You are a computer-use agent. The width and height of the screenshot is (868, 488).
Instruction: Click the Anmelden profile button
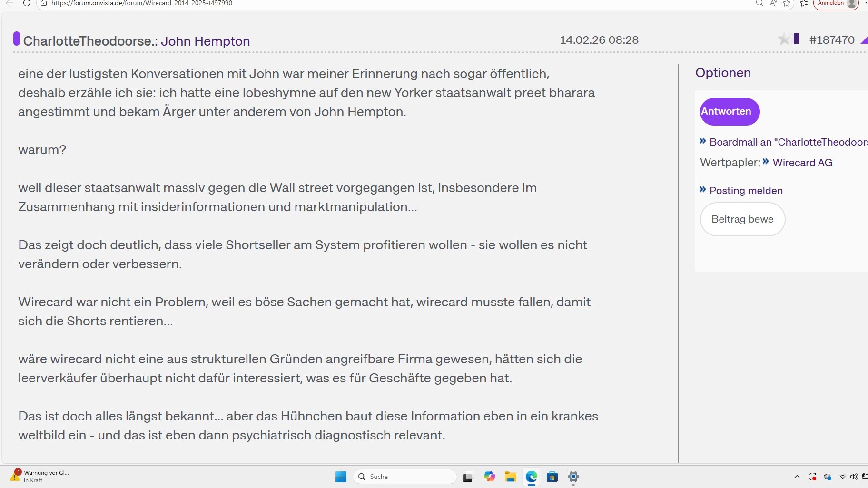coord(837,3)
